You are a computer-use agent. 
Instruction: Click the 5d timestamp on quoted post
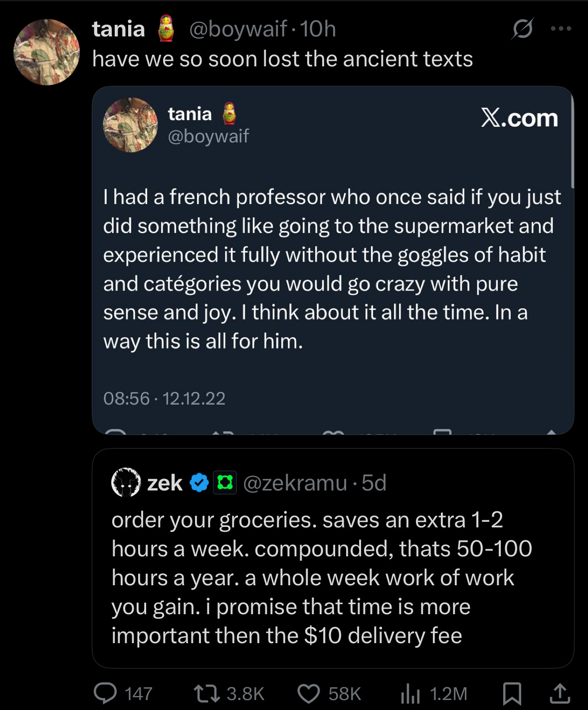tap(374, 482)
